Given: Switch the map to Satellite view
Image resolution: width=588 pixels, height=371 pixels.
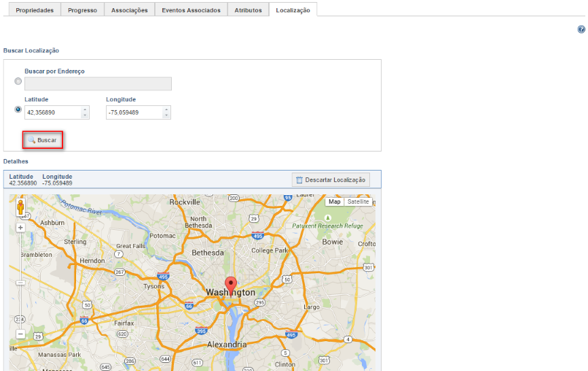Looking at the screenshot, I should (358, 202).
